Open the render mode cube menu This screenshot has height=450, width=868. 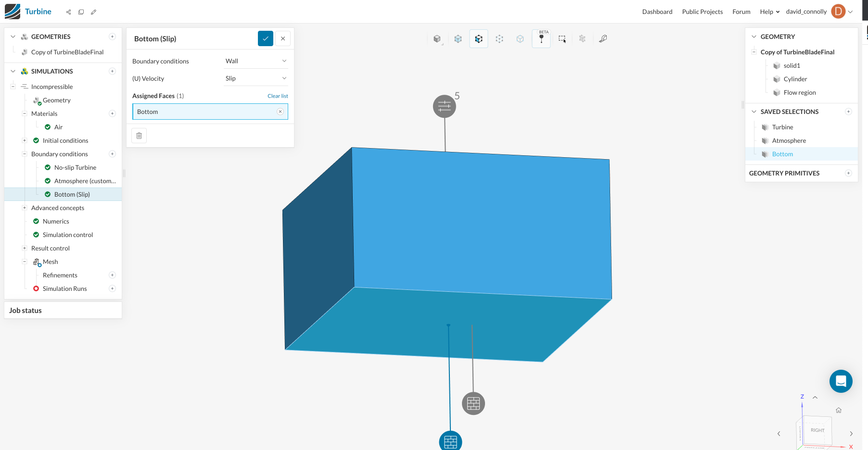point(437,39)
